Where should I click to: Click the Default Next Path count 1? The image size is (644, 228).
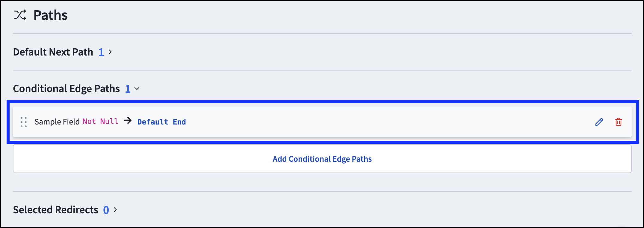tap(101, 52)
